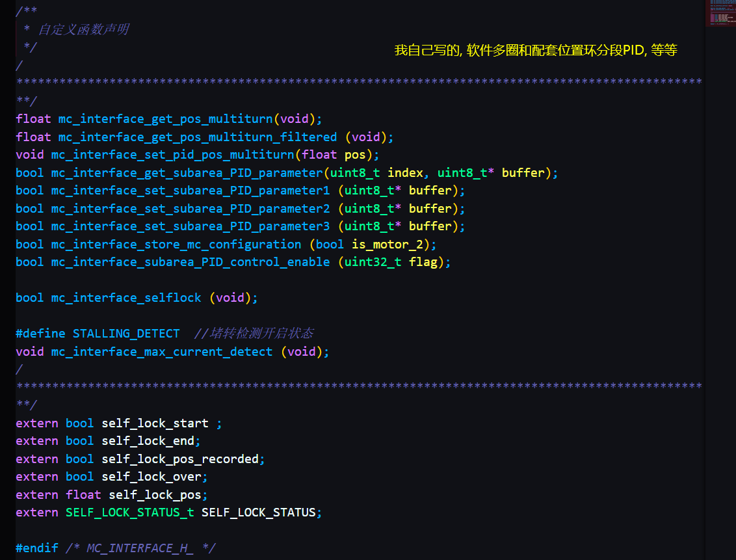Place cursor on mc_interface_get_pos_multiturn_filtered function name
Image resolution: width=736 pixels, height=560 pixels.
coord(198,137)
